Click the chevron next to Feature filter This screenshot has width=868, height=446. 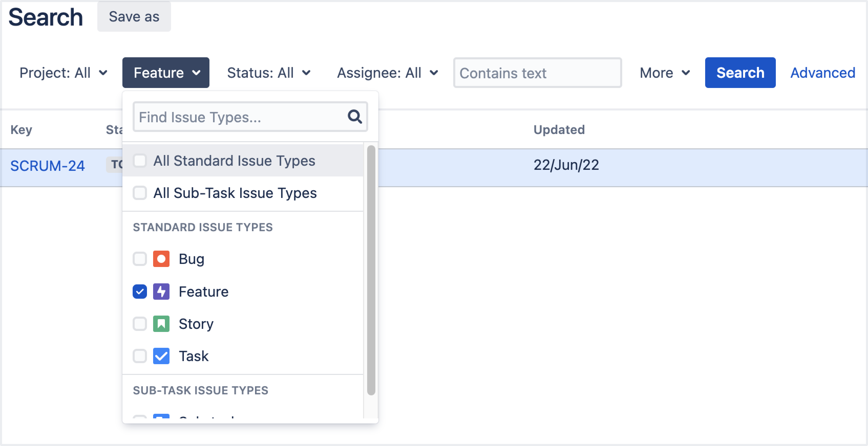pos(196,73)
